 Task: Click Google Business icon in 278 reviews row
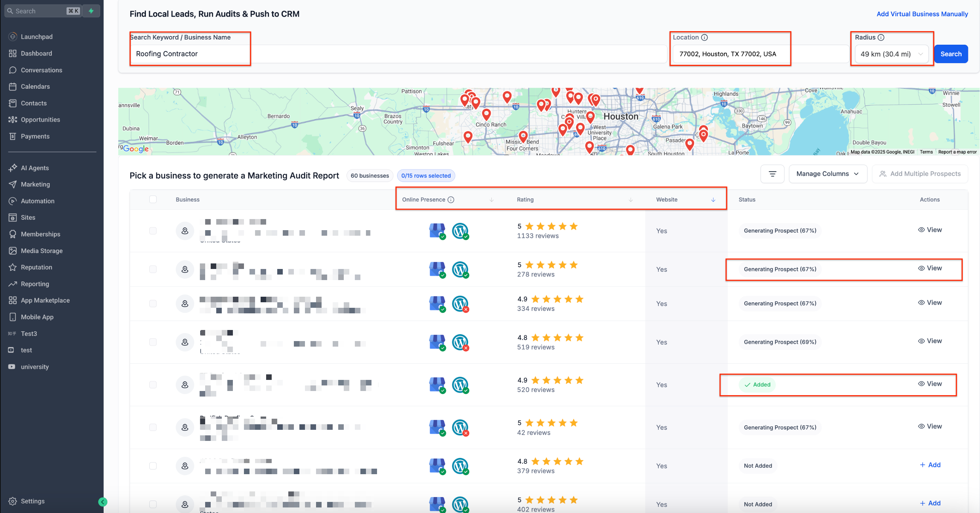[x=437, y=269]
